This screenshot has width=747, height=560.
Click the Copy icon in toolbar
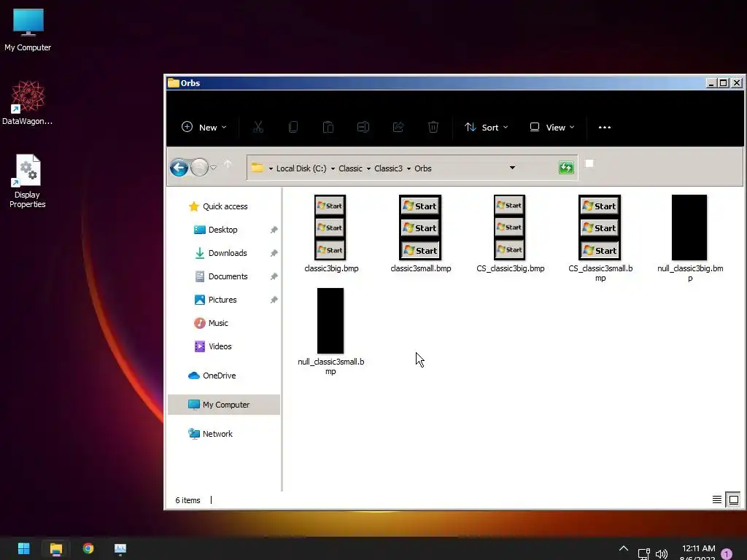click(293, 127)
